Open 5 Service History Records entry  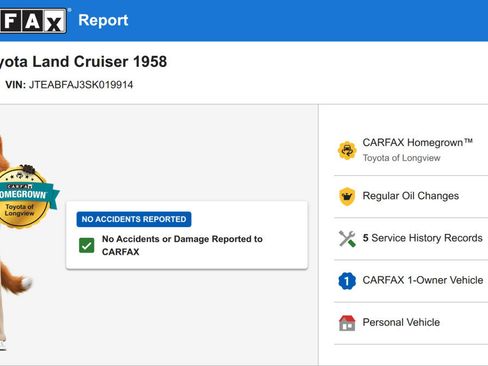click(411, 239)
